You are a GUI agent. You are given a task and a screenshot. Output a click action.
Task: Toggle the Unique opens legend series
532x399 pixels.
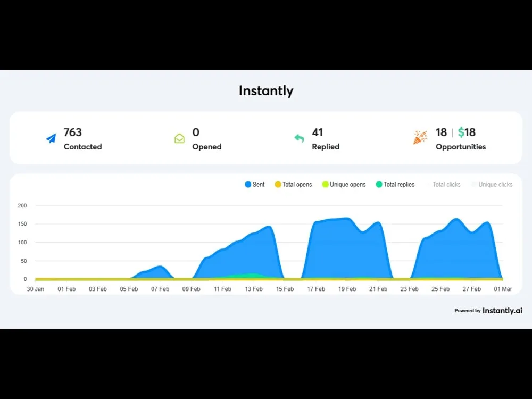click(344, 185)
